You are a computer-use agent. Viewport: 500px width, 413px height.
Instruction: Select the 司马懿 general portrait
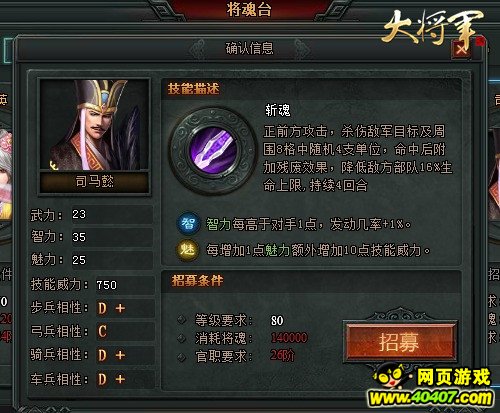(94, 125)
